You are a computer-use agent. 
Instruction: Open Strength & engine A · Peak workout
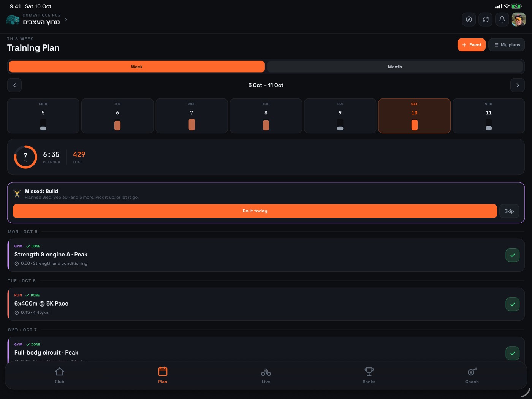[x=266, y=255]
